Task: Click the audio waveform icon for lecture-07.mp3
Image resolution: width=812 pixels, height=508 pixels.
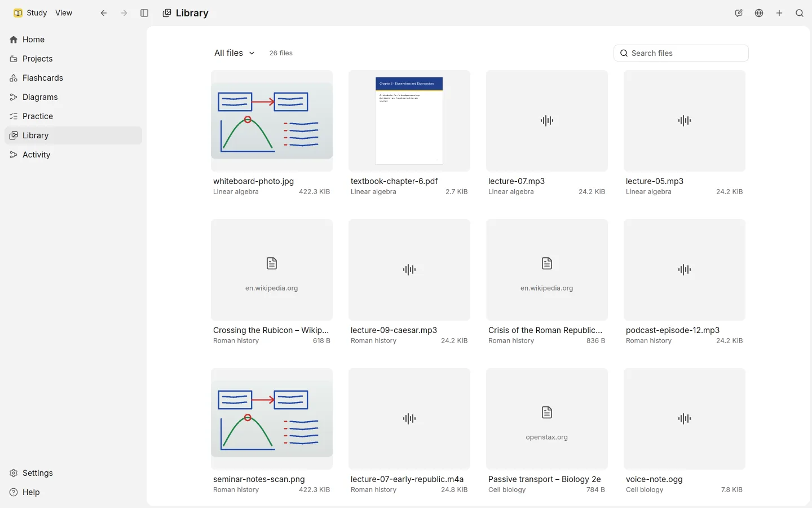Action: coord(547,120)
